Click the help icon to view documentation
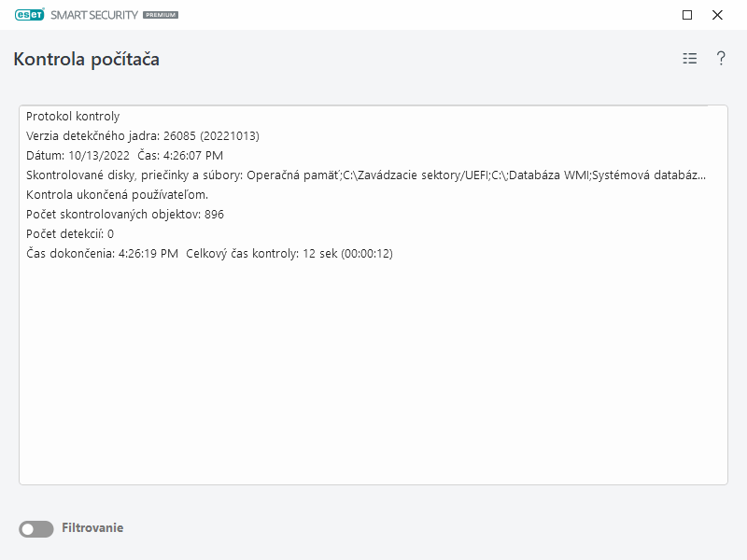The height and width of the screenshot is (560, 747). pyautogui.click(x=720, y=58)
